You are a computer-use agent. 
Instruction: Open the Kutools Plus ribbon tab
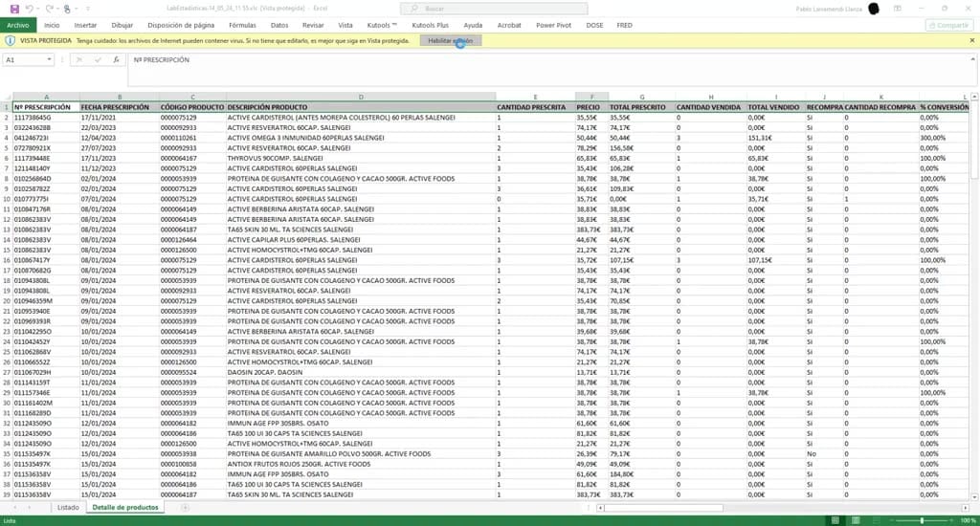coord(430,25)
